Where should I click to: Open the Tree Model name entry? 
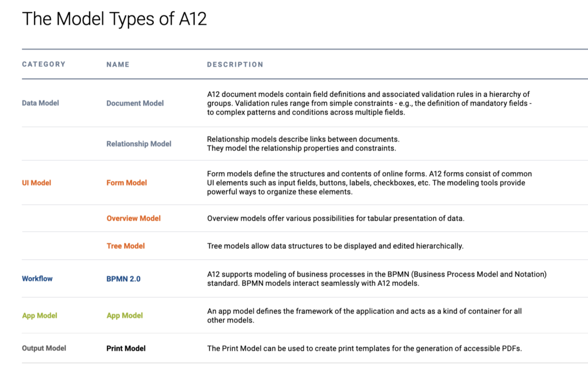coord(125,246)
